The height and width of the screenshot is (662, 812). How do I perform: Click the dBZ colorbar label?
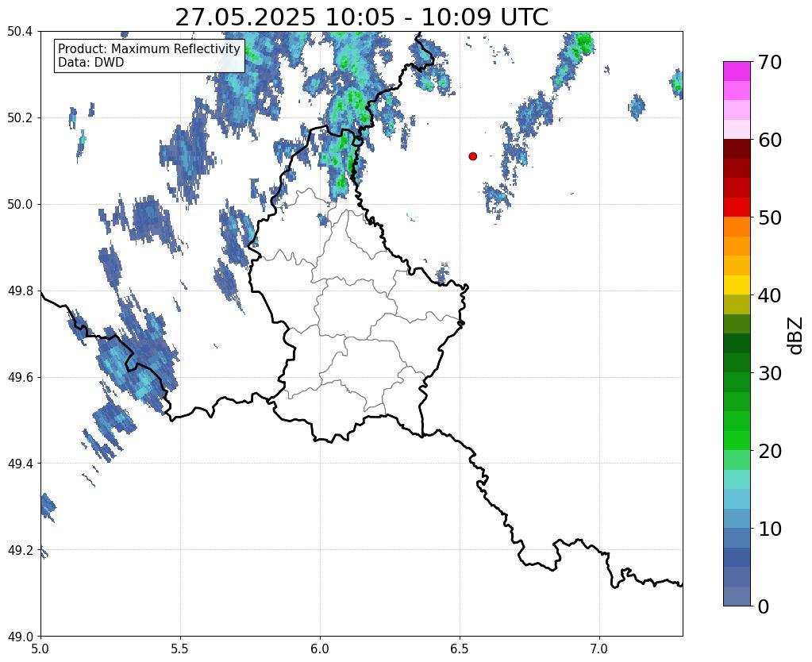pos(796,336)
